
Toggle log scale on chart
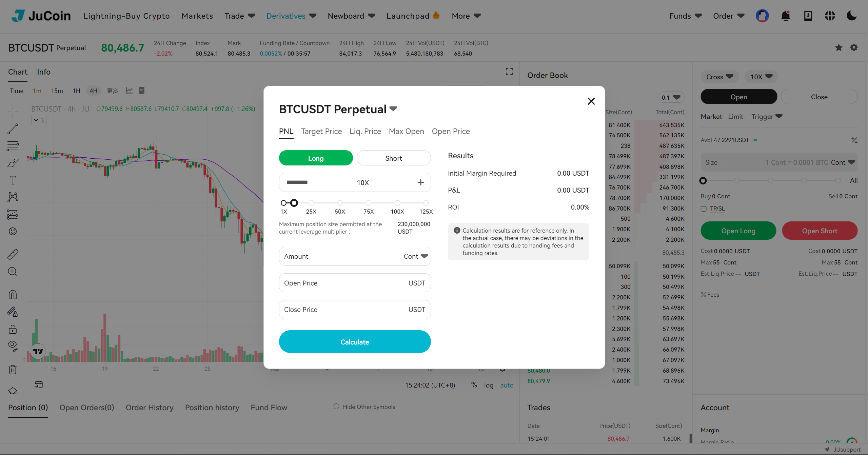(x=489, y=385)
